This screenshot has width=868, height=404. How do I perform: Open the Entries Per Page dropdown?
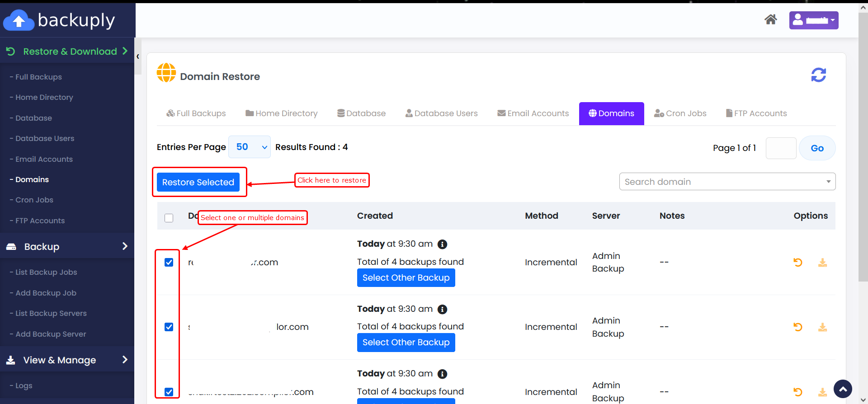coord(249,147)
